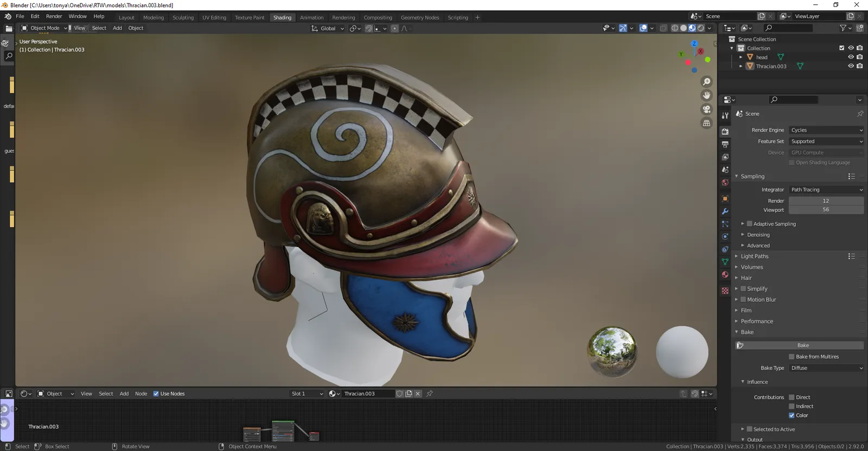This screenshot has height=451, width=868.
Task: Open the World properties tab
Action: pos(725,183)
